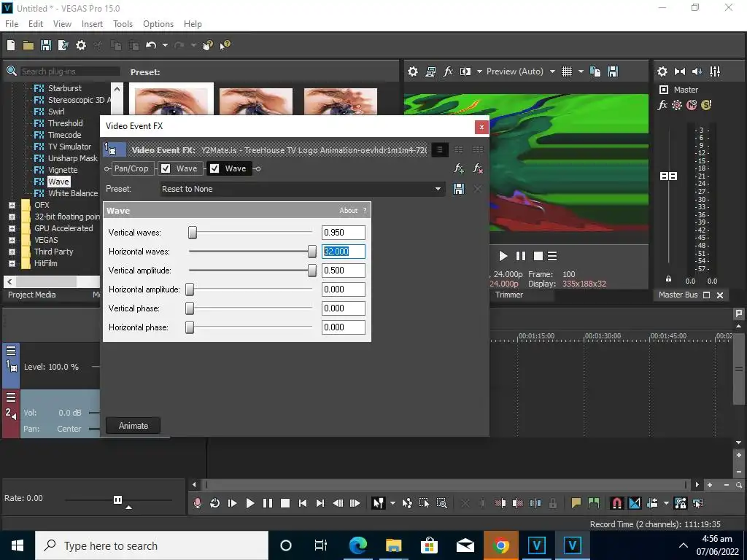
Task: Click About link in Wave panel
Action: tap(348, 211)
